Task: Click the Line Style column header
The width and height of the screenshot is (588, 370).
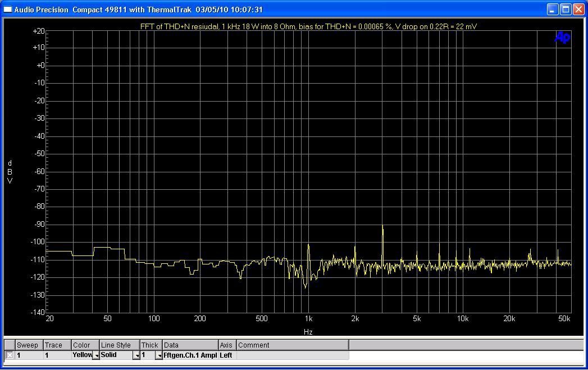Action: (x=120, y=345)
